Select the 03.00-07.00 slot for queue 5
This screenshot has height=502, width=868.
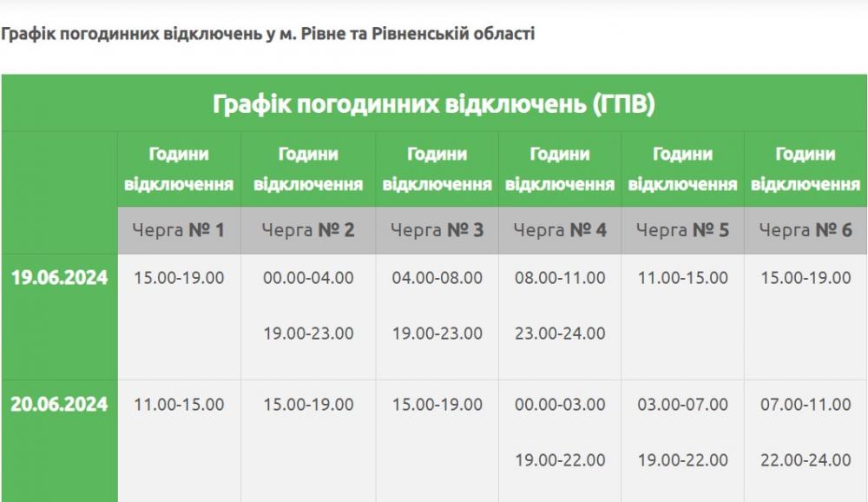pyautogui.click(x=682, y=405)
